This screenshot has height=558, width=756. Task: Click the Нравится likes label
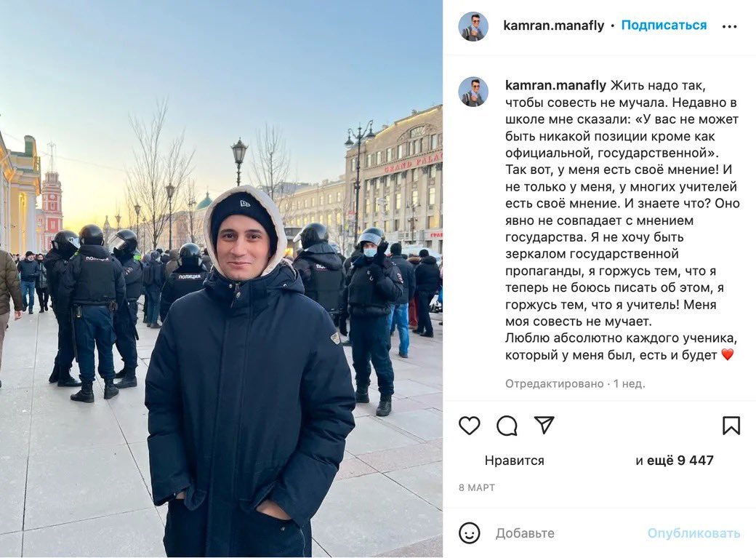pyautogui.click(x=515, y=461)
